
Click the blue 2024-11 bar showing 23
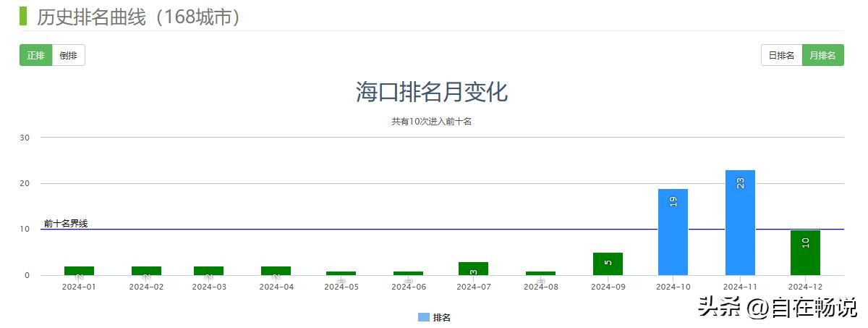point(740,222)
